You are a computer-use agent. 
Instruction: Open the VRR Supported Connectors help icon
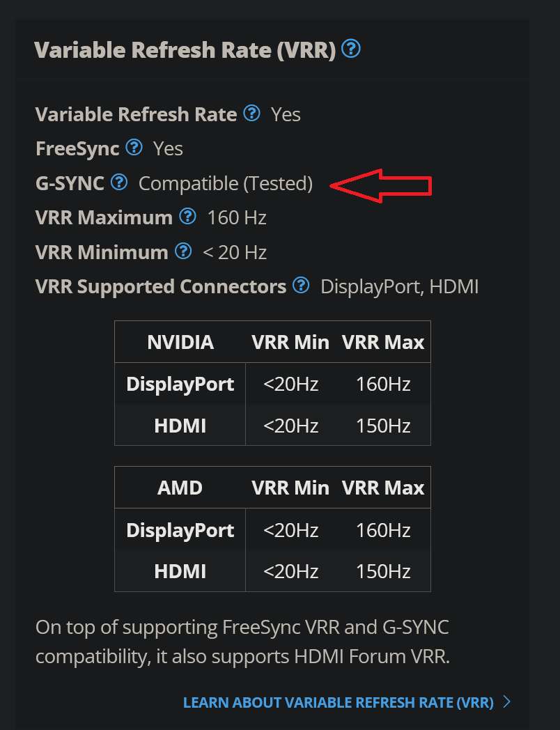pyautogui.click(x=301, y=285)
